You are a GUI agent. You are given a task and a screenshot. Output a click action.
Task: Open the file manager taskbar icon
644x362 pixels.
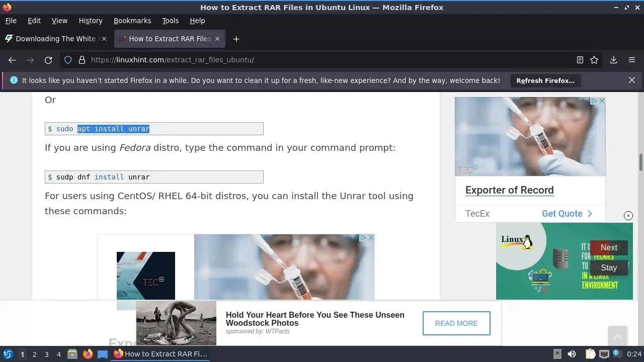(72, 354)
